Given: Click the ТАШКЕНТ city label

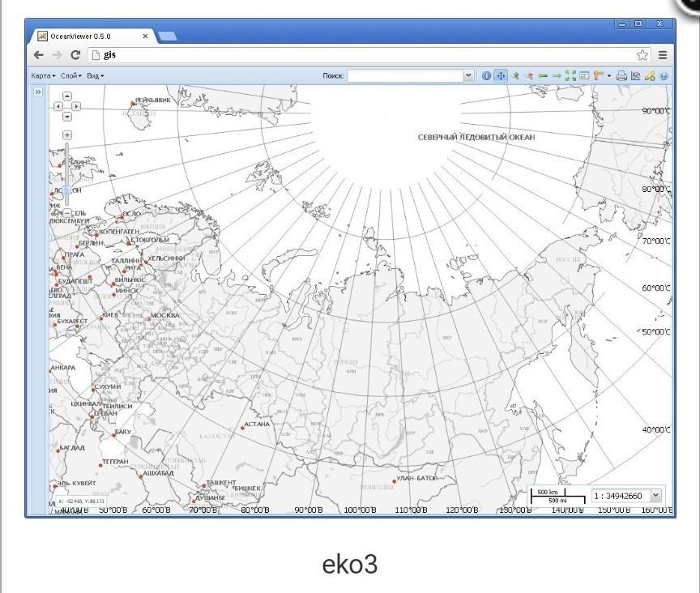Looking at the screenshot, I should [x=221, y=482].
